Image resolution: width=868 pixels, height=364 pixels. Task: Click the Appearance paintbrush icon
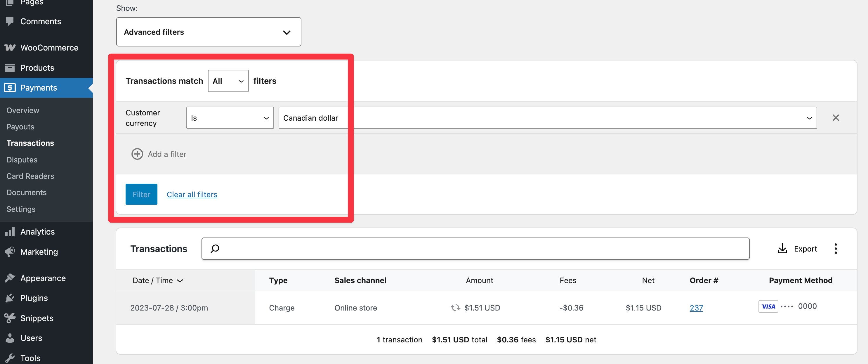[x=10, y=278]
